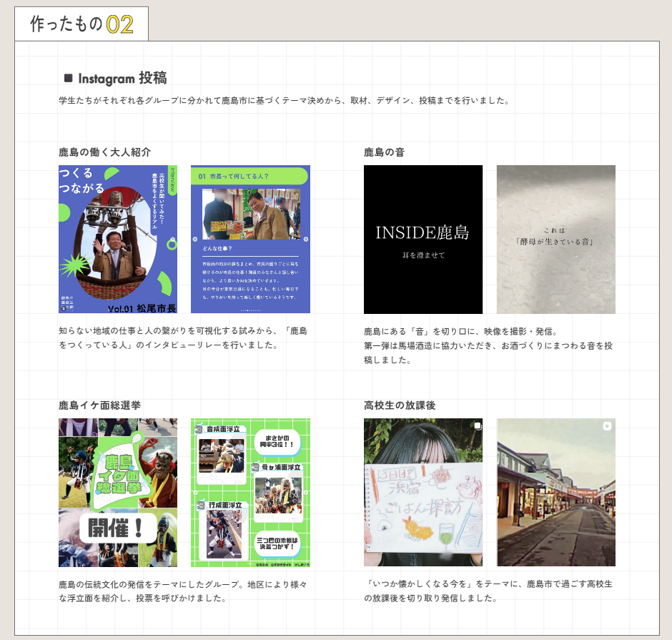
Task: Click the right arrow on interview slide
Action: tap(305, 240)
